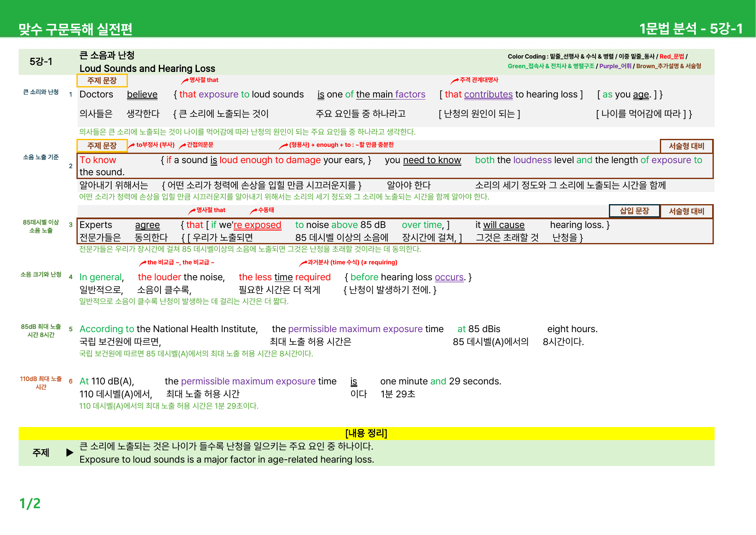This screenshot has height=535, width=756.
Task: Click the purple word 'loudness' in sentence 2
Action: (532, 160)
